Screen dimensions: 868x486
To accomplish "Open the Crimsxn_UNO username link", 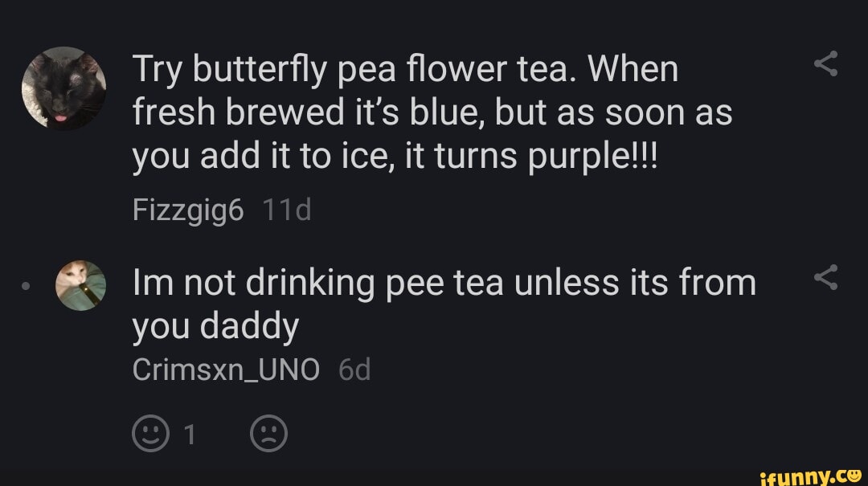I will [x=226, y=370].
